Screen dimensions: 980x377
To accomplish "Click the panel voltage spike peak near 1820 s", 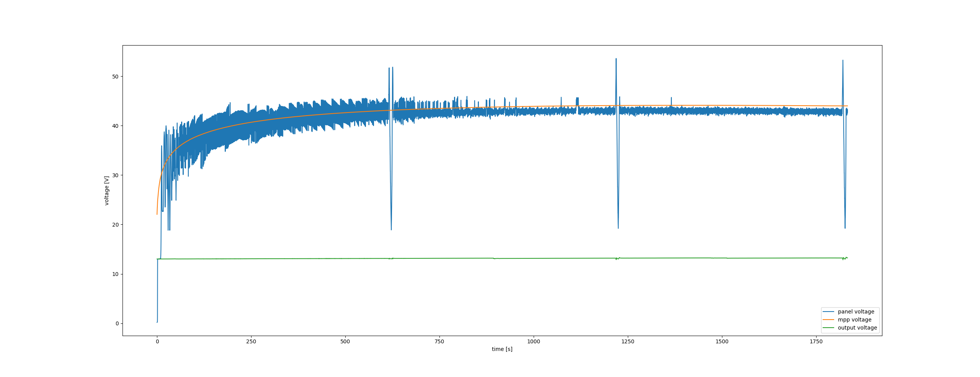I will 843,60.
